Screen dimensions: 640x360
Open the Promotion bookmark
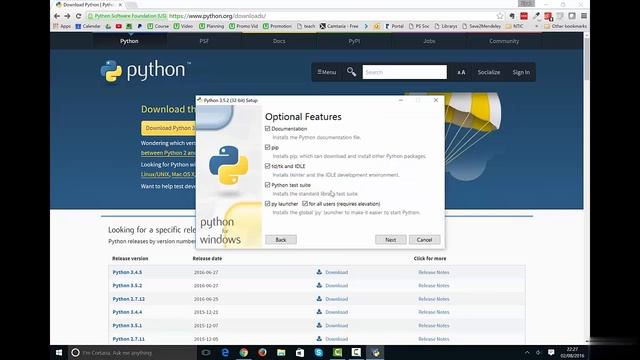(278, 26)
